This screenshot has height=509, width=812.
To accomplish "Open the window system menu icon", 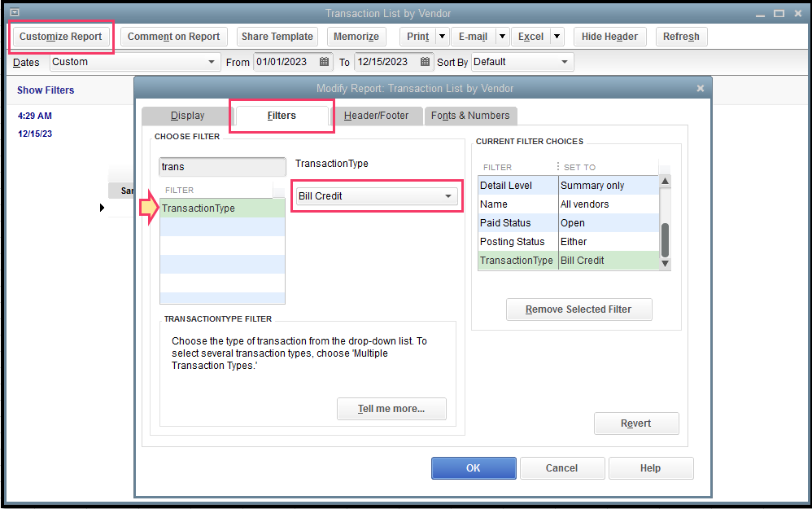I will [x=15, y=12].
